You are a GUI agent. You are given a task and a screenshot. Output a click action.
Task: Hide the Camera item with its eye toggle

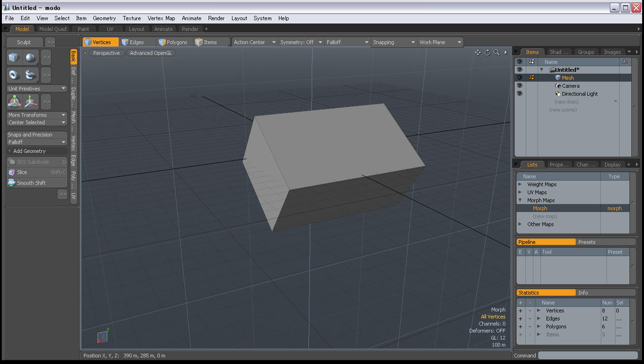point(519,86)
